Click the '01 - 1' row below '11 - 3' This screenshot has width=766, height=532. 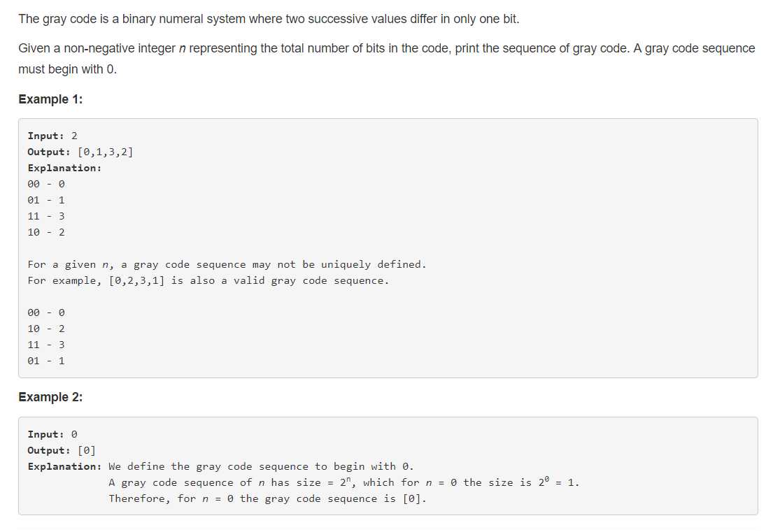tap(46, 361)
